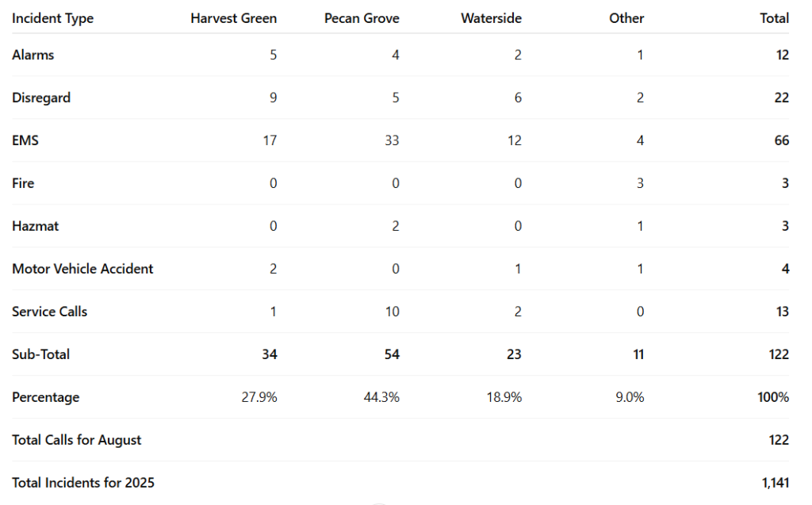Click the Total Incidents for 2025 label

pos(83,483)
